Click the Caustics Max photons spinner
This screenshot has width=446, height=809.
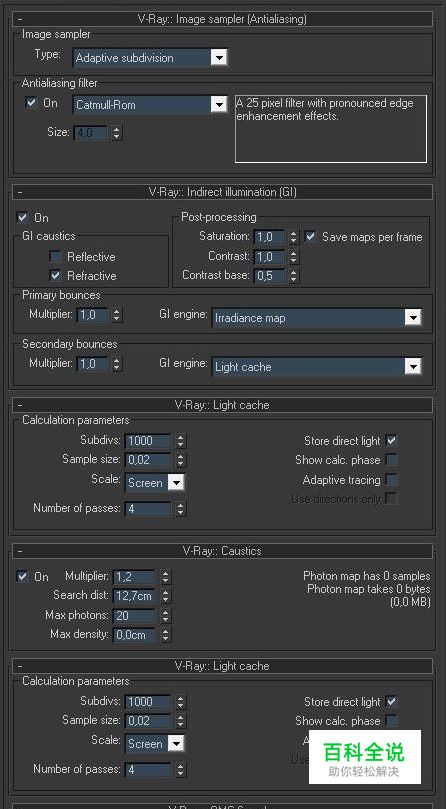click(x=165, y=616)
